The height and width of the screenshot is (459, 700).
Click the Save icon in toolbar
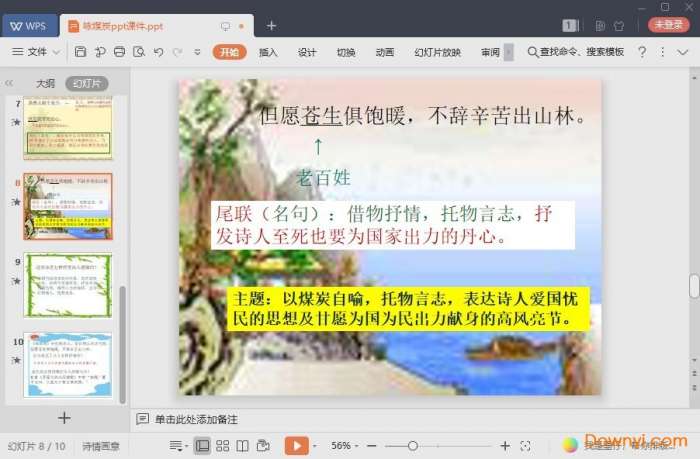80,52
